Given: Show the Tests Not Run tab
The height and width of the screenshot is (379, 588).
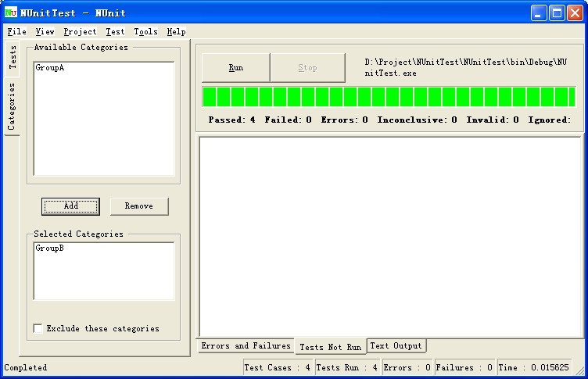Looking at the screenshot, I should pos(330,347).
